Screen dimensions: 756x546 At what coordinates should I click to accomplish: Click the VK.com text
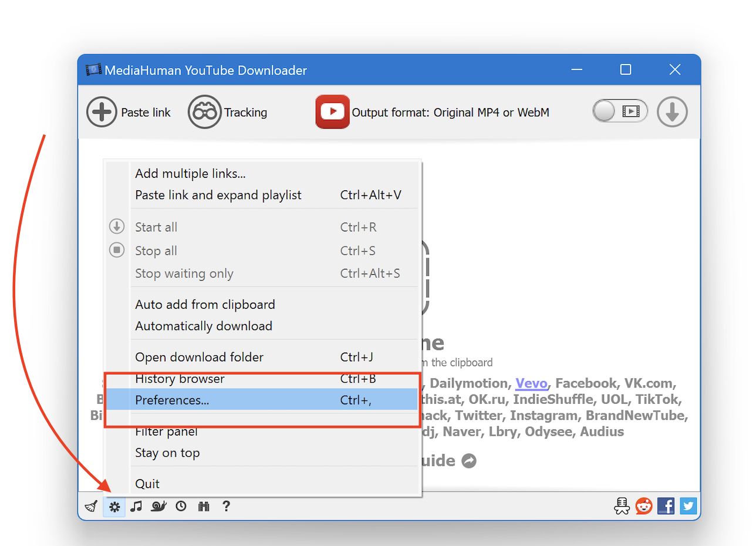649,383
